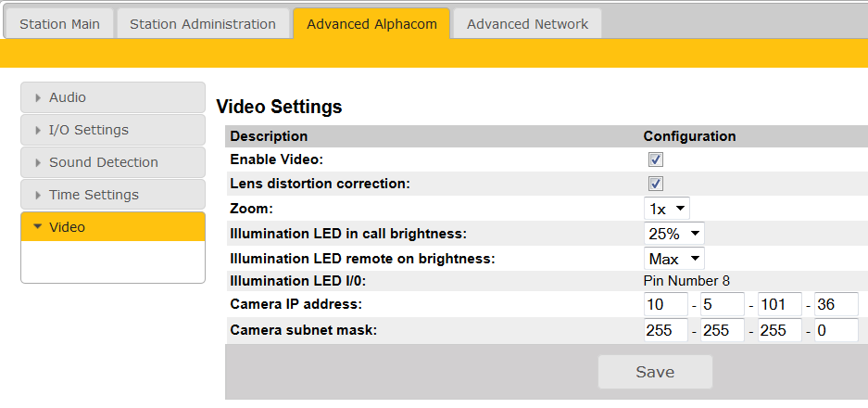Image resolution: width=868 pixels, height=408 pixels.
Task: Click the last Camera IP octet field showing 36
Action: (x=836, y=304)
